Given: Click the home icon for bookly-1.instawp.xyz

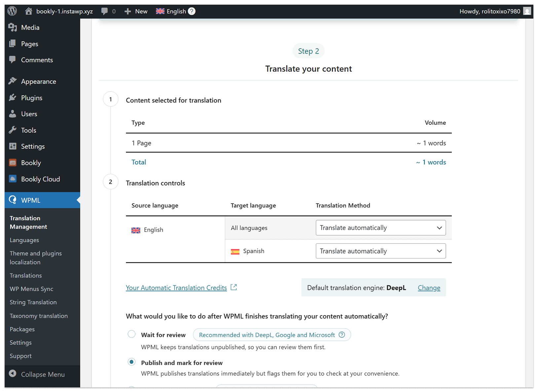Looking at the screenshot, I should (x=29, y=11).
